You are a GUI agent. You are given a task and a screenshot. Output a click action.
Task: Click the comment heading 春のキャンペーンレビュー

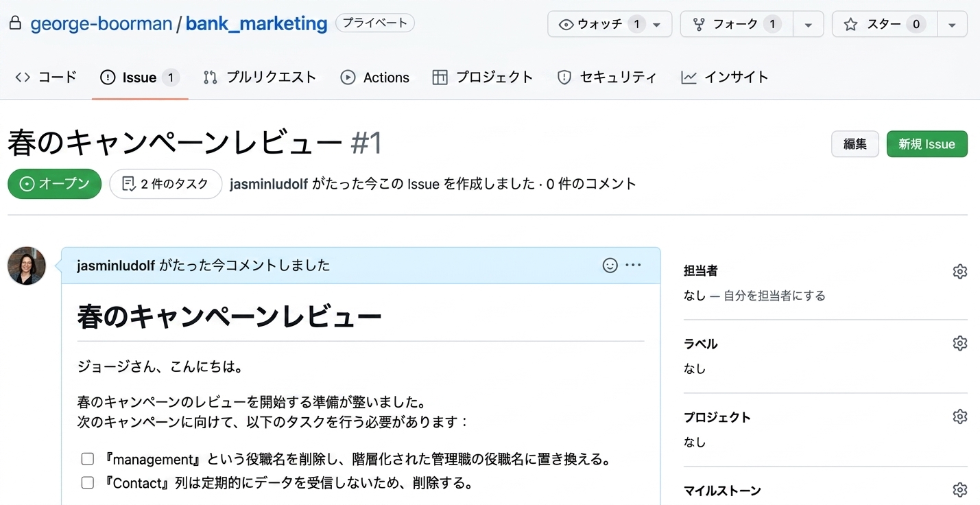[230, 316]
